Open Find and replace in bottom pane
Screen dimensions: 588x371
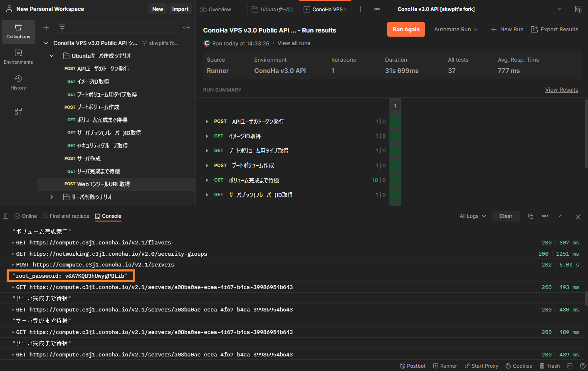(x=66, y=216)
